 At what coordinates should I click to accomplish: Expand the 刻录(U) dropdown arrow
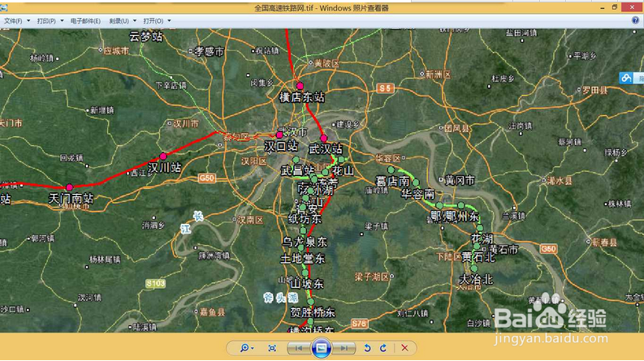(135, 20)
